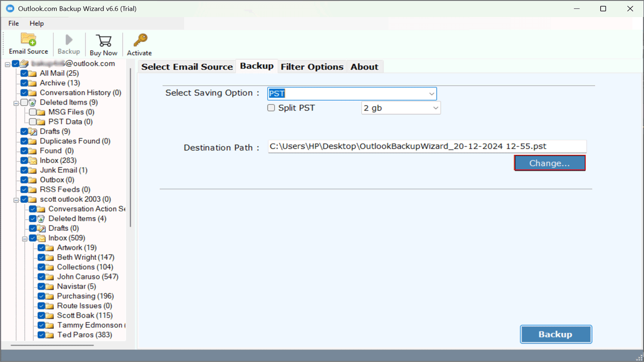Screen dimensions: 644x362
Task: Switch to Filter Options tab
Action: click(x=312, y=67)
